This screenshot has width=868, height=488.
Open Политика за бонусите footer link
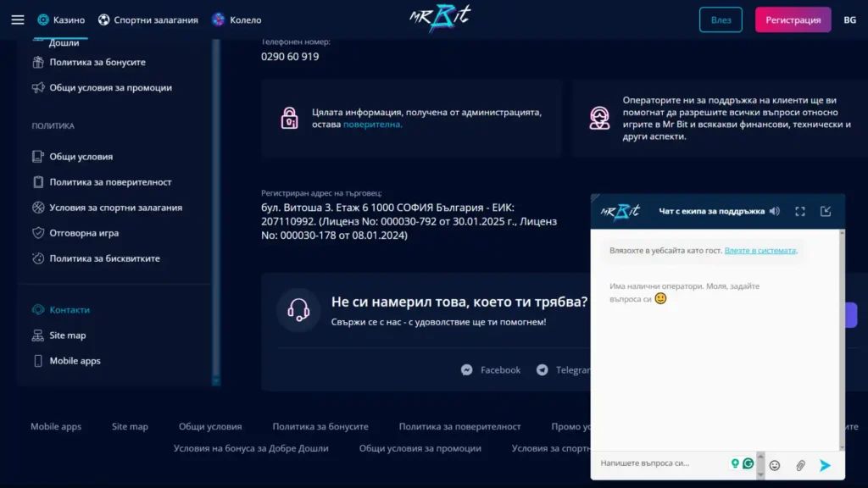[320, 427]
